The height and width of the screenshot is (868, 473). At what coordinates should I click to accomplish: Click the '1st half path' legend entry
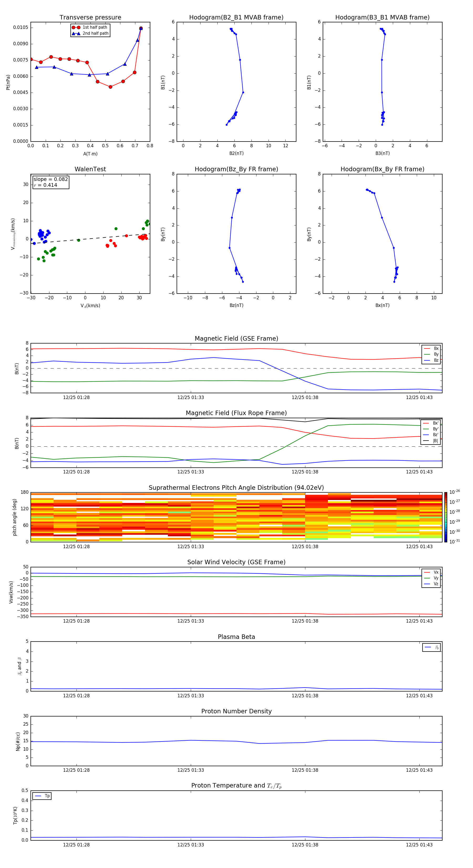point(90,27)
